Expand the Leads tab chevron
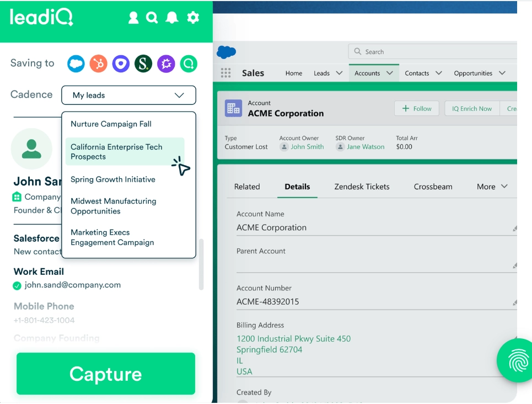The image size is (532, 404). pos(339,73)
